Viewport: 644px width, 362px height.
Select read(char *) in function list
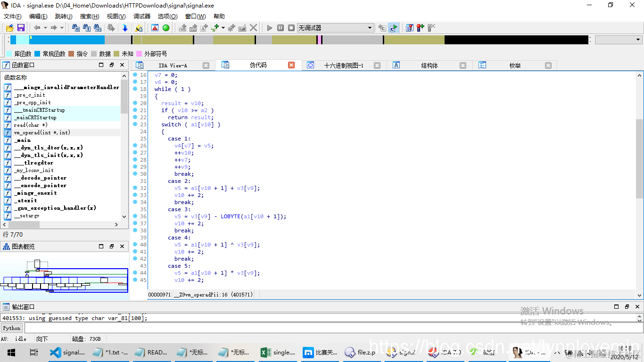click(62, 125)
